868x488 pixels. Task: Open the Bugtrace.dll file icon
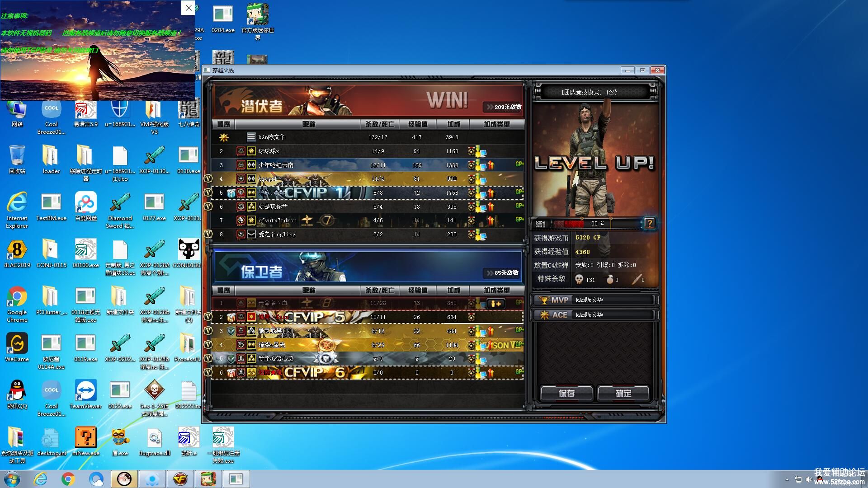click(x=154, y=441)
